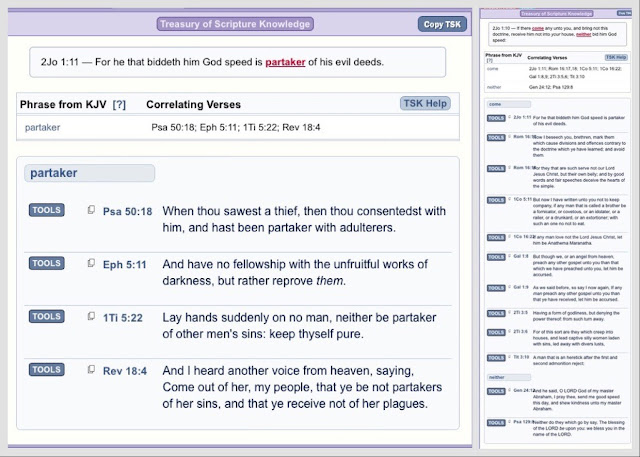The image size is (640, 457).
Task: Open TOOLS for 2Jo 1:11 in right panel
Action: click(x=496, y=118)
